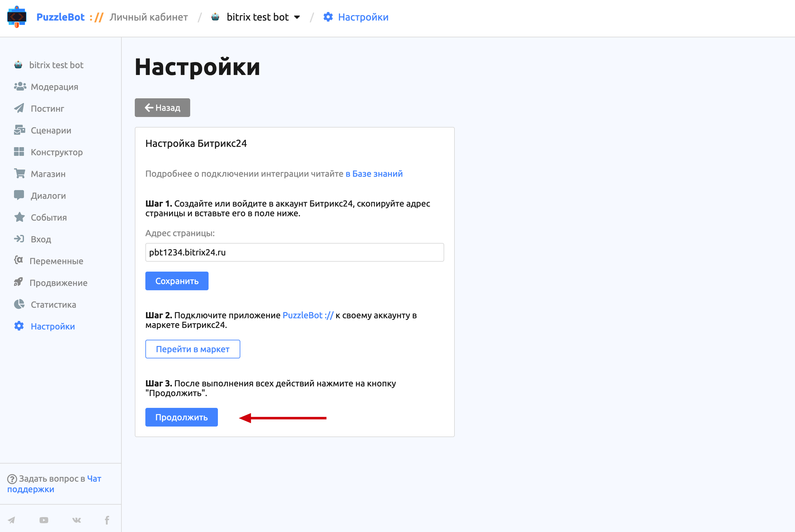795x532 pixels.
Task: Click the Продолжить button
Action: 181,417
